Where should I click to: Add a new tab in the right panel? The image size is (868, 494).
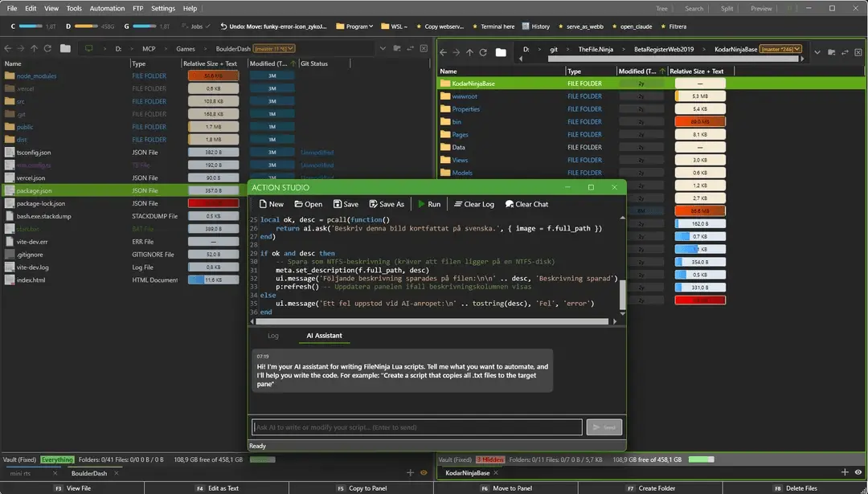tap(845, 472)
